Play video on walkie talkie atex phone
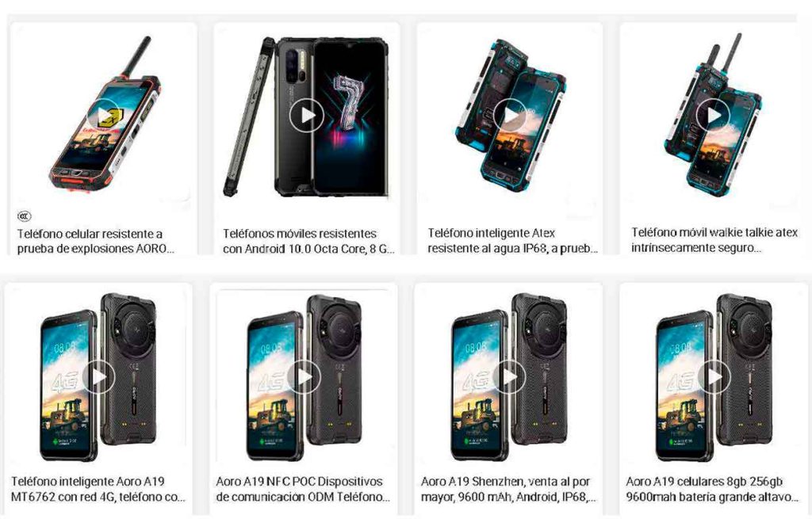This screenshot has width=812, height=519. (713, 116)
